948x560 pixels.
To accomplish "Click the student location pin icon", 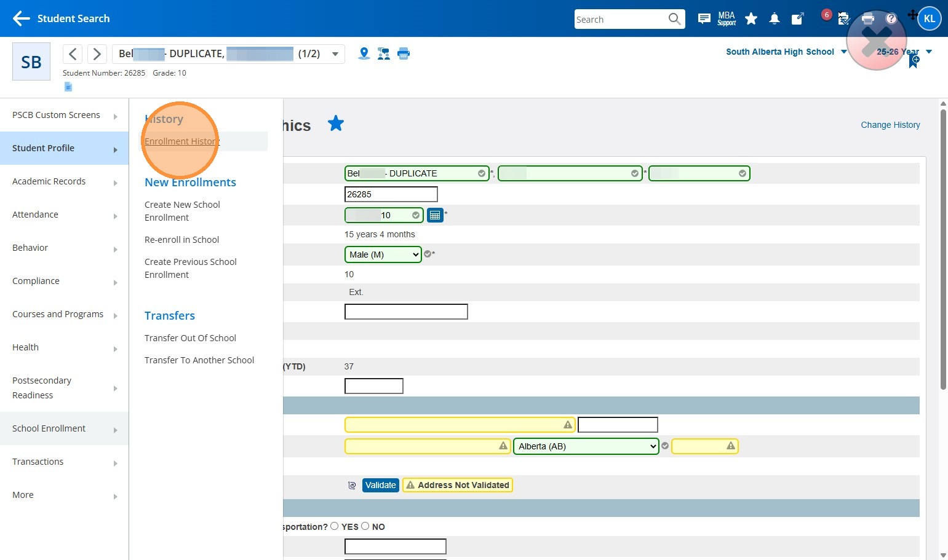I will tap(364, 53).
